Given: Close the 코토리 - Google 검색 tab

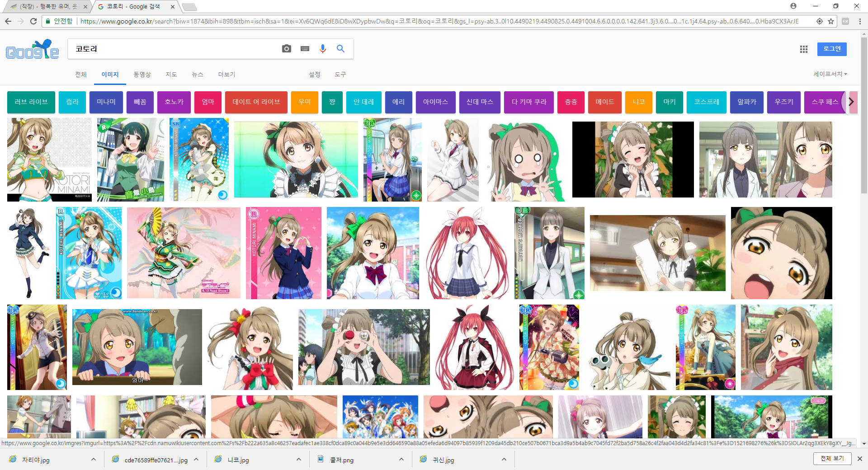Looking at the screenshot, I should tap(173, 7).
